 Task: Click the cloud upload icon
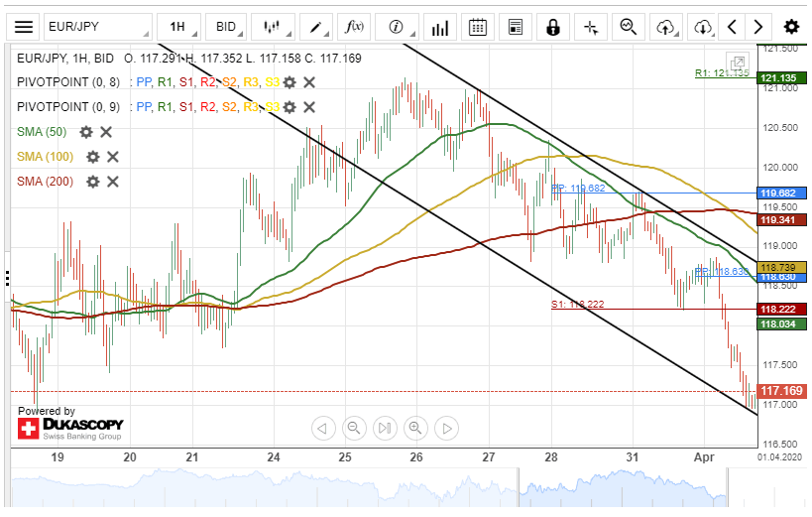(667, 27)
